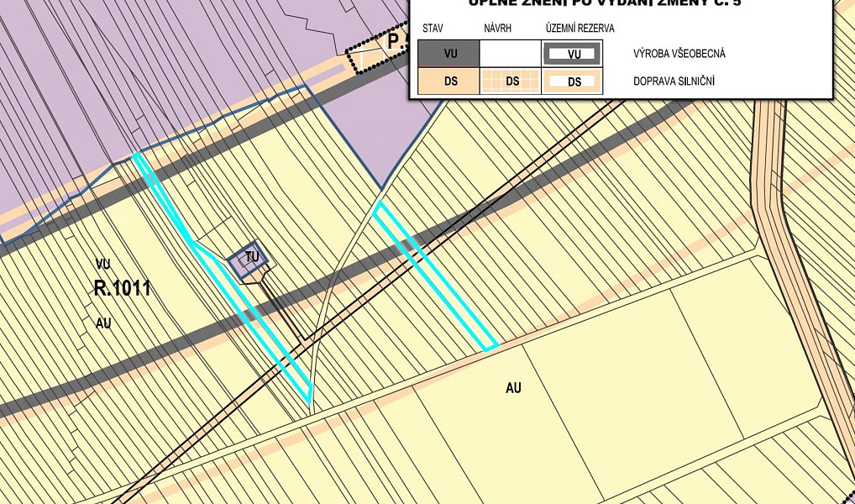The width and height of the screenshot is (855, 504).
Task: Click the DOPRAVA SILNIČNÍ legend label
Action: click(x=674, y=81)
